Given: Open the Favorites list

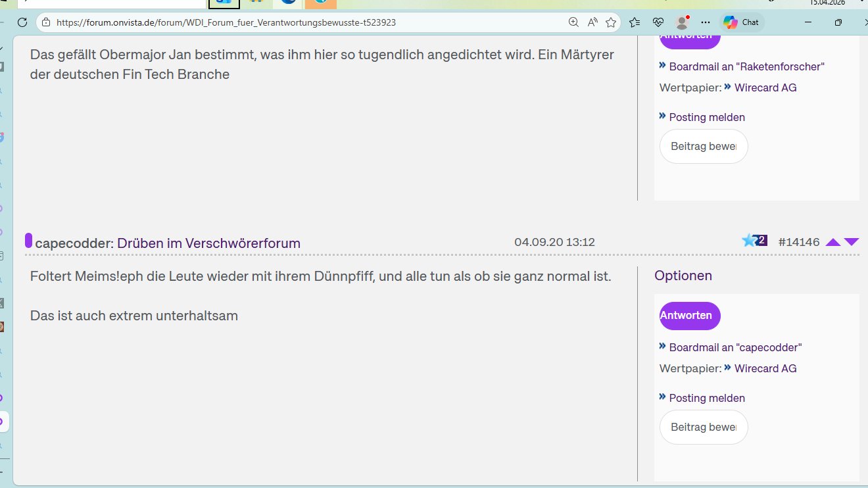Looking at the screenshot, I should tap(633, 22).
